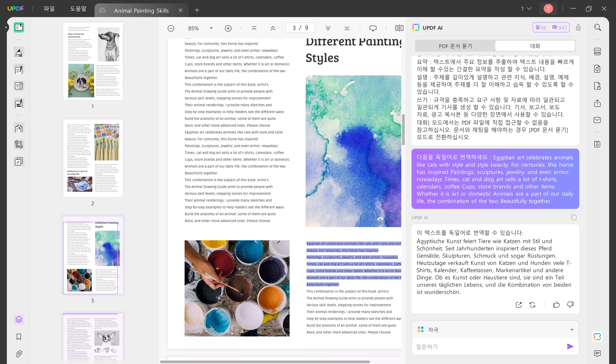This screenshot has height=364, width=616.
Task: Switch to the PDF 문서 묻기 tab
Action: point(455,46)
